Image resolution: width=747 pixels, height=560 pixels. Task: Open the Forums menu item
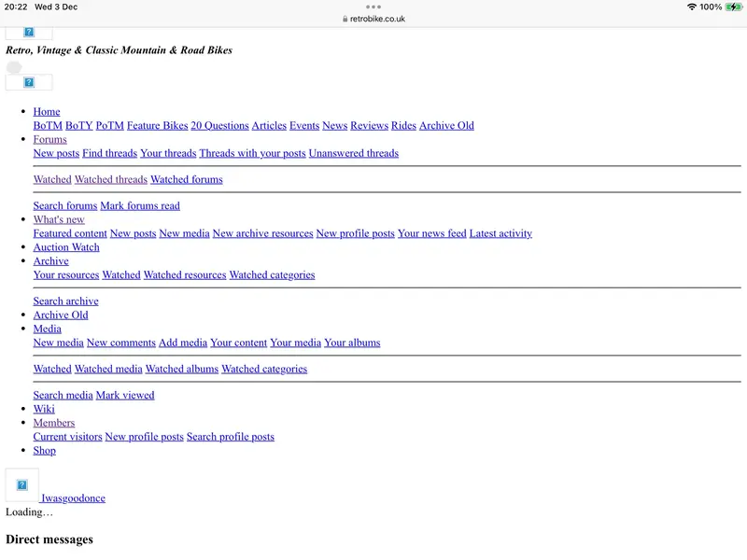pyautogui.click(x=49, y=139)
